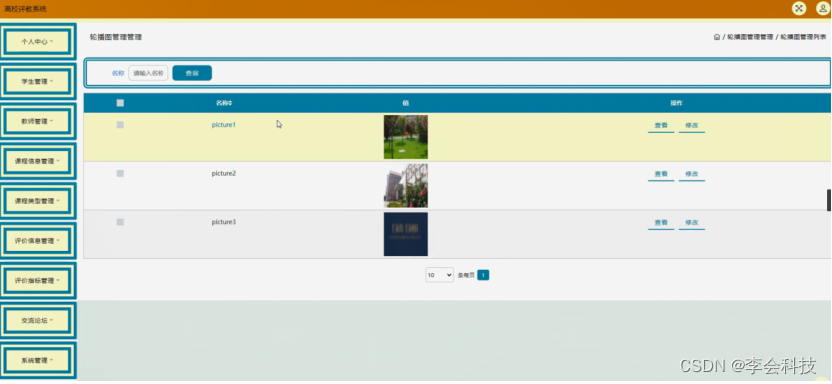Click 轮播图管理列表 breadcrumb text
This screenshot has width=832, height=384.
click(803, 37)
